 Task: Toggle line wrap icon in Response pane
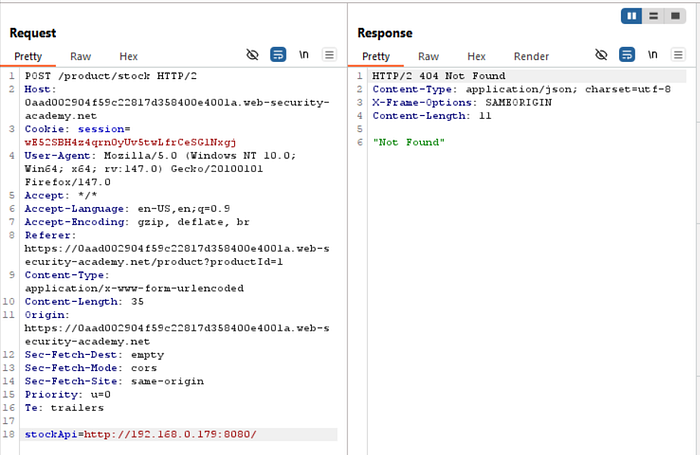pos(627,55)
